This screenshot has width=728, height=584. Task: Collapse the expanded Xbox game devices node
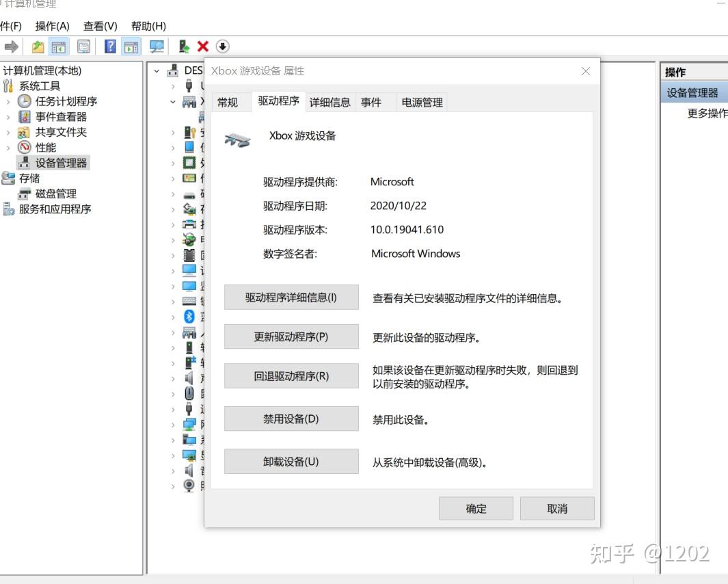click(172, 102)
